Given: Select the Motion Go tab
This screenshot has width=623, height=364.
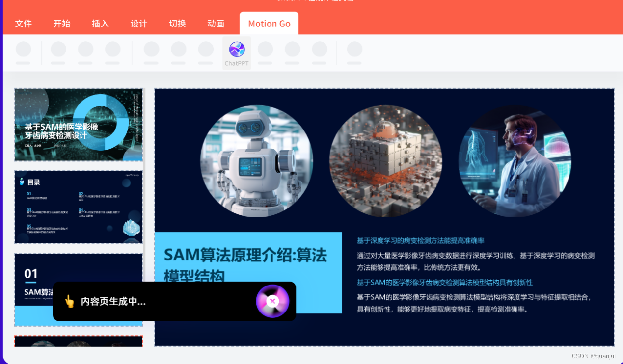Looking at the screenshot, I should (269, 24).
